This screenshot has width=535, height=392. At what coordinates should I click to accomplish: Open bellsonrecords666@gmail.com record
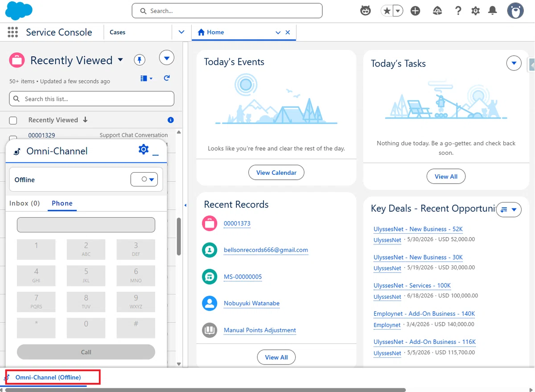[x=266, y=250]
